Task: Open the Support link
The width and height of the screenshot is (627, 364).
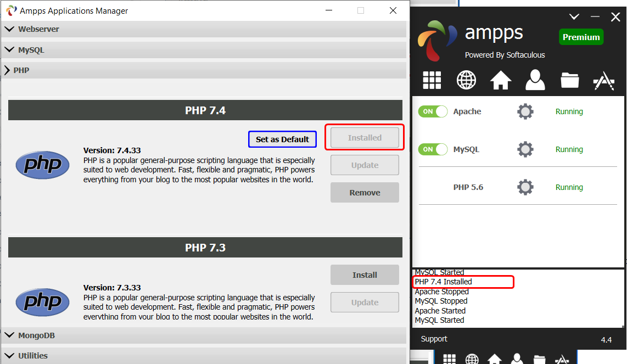Action: click(x=434, y=339)
